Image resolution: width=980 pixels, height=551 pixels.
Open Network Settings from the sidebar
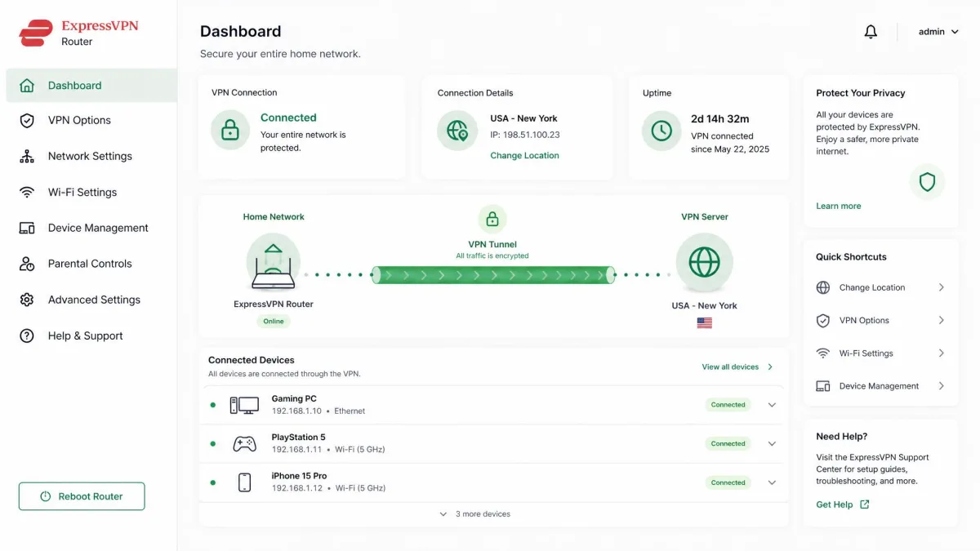pyautogui.click(x=91, y=156)
